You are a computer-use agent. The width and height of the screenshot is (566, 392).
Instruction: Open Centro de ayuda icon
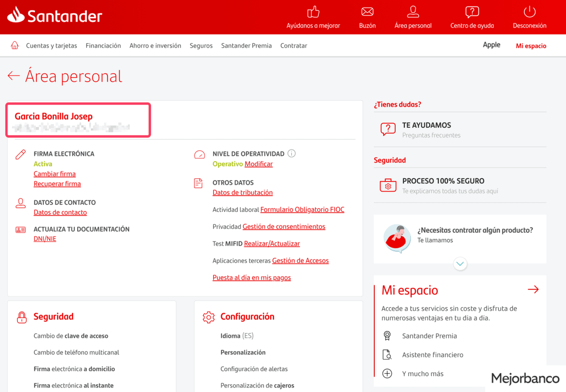[x=472, y=12]
